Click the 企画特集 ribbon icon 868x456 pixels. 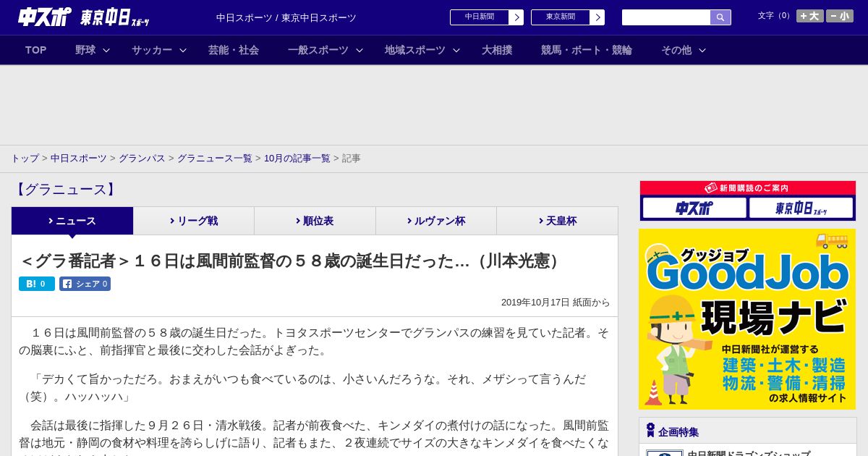(650, 431)
